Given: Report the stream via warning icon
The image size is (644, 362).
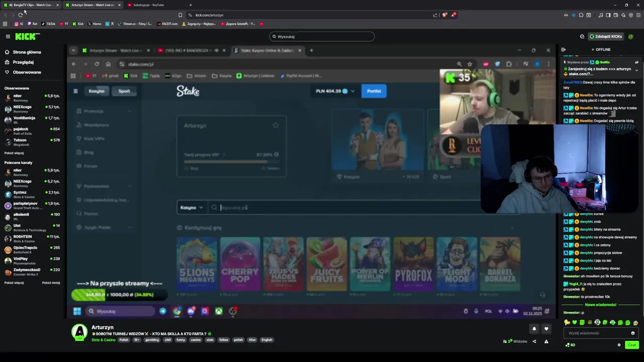Looking at the screenshot, I should pos(546,341).
